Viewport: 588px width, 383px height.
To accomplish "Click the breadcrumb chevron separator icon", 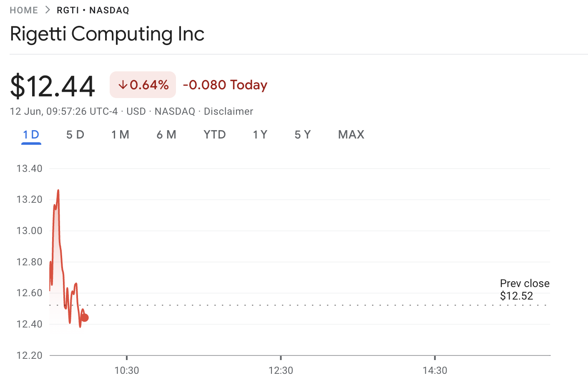I will [48, 10].
